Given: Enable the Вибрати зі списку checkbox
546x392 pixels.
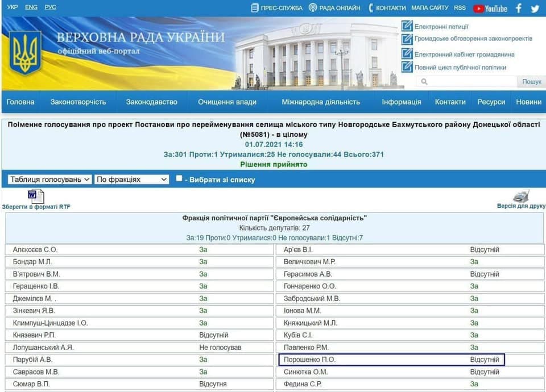Looking at the screenshot, I should [178, 178].
